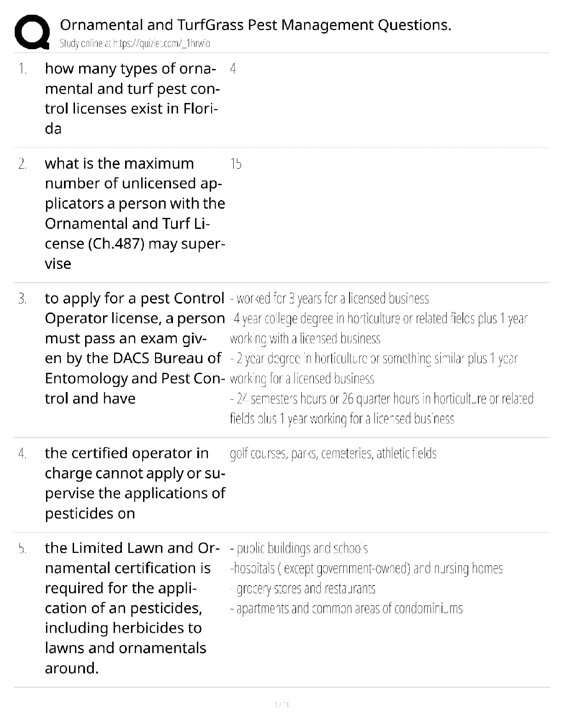
Task: Open the quizlet.com study online link
Action: [135, 44]
